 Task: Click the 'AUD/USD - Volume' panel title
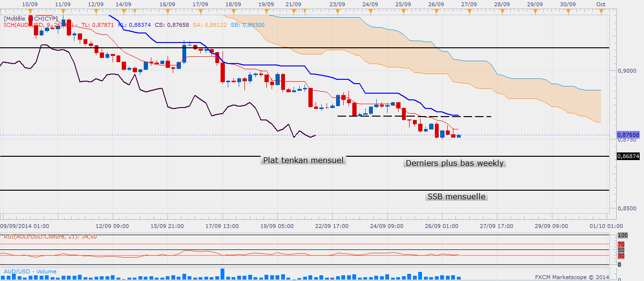pos(29,271)
